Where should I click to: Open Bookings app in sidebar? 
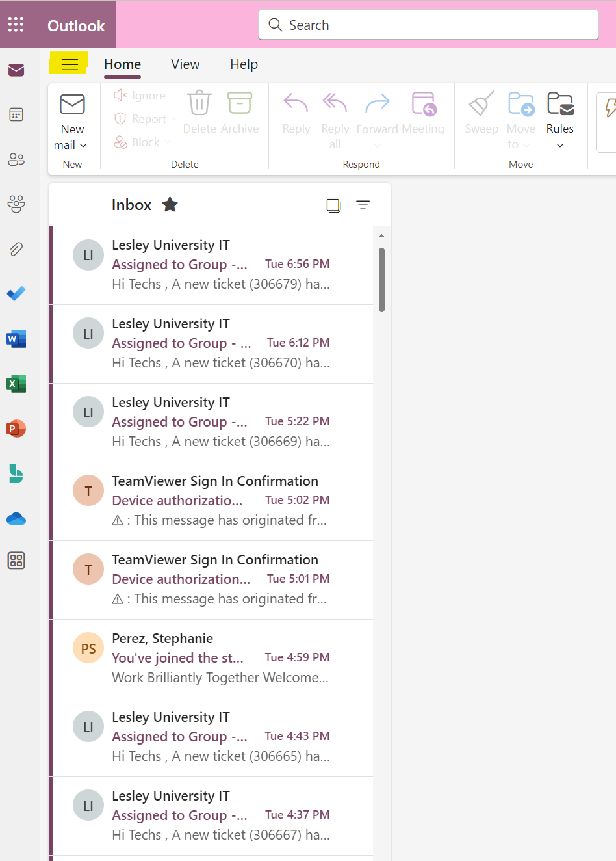coord(16,473)
